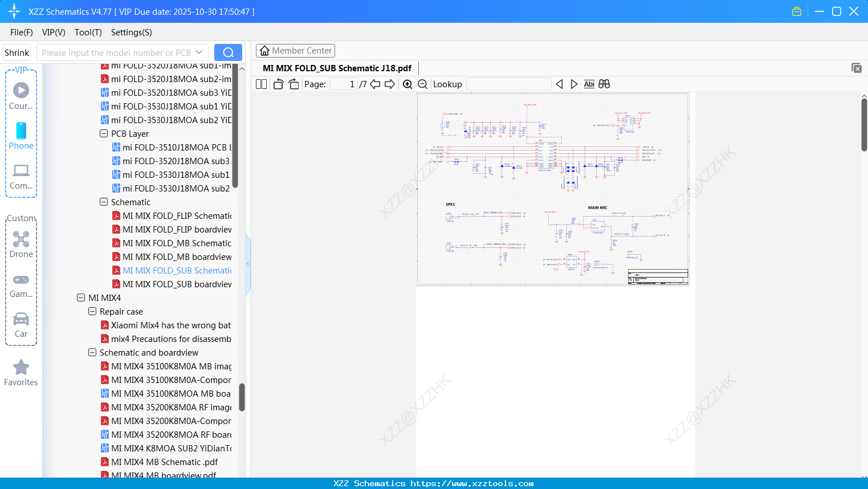Go to the next page arrow
The height and width of the screenshot is (489, 868).
point(390,84)
